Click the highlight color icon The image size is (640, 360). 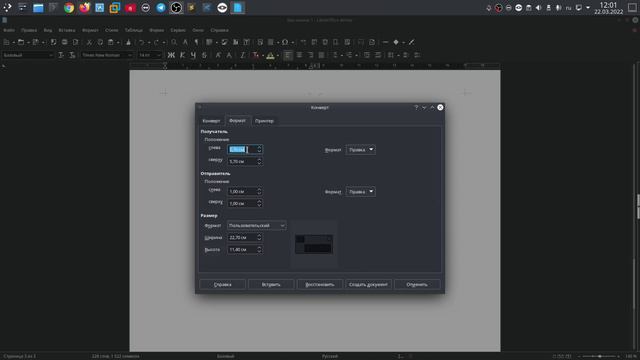coord(270,55)
